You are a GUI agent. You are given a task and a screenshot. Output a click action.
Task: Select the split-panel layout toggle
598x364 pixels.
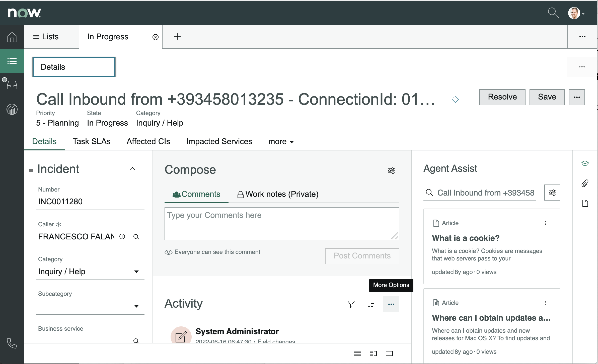373,353
